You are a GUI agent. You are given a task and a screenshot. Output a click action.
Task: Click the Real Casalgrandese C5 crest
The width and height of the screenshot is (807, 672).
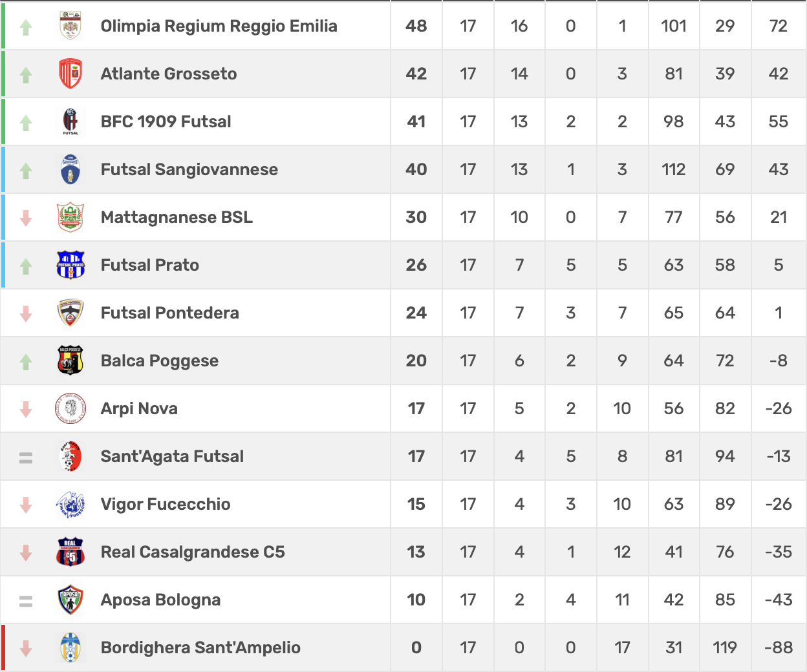pyautogui.click(x=70, y=552)
